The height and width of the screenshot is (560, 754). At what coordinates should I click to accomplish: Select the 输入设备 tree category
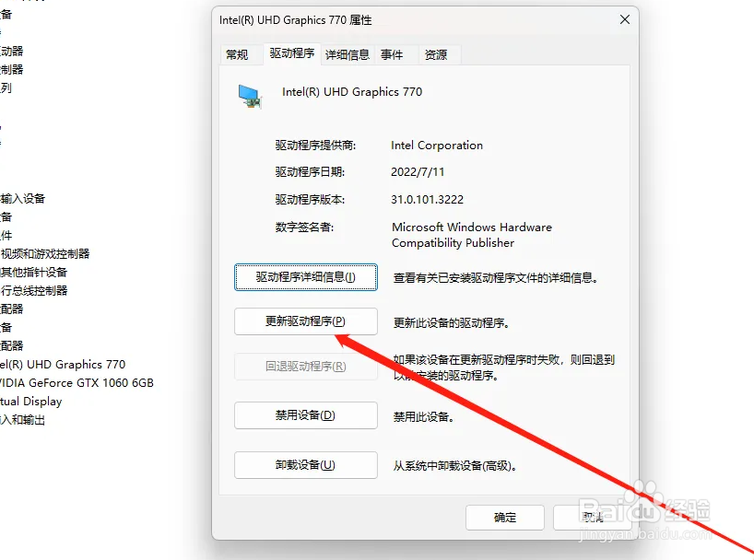(x=23, y=199)
